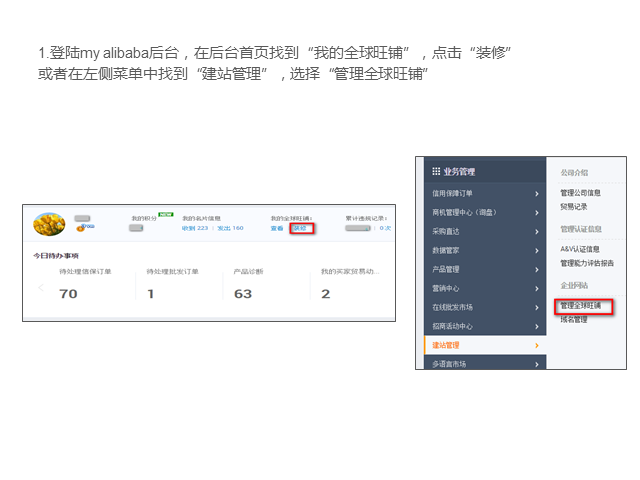Click the 今日待办事项 heading
This screenshot has height=480, width=640.
pos(56,256)
